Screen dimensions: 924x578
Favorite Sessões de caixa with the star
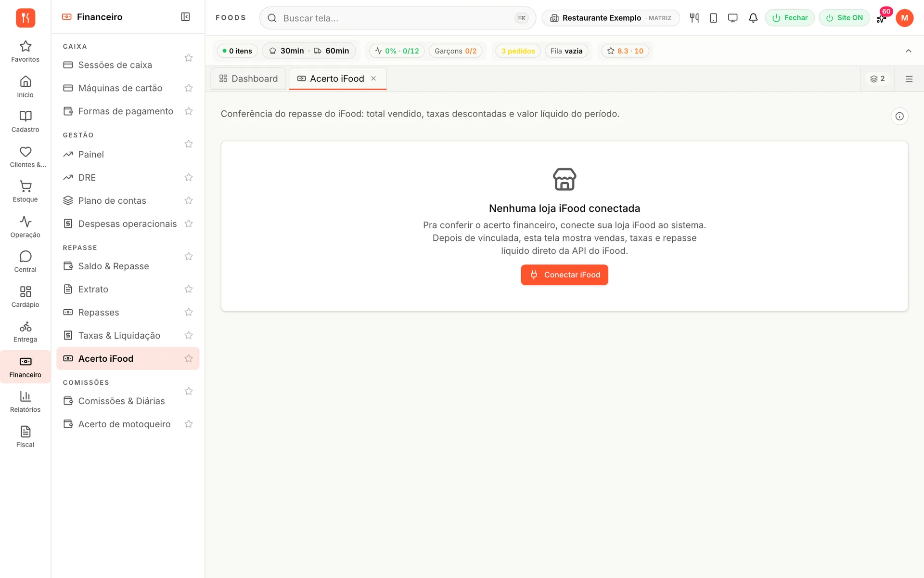(x=189, y=58)
